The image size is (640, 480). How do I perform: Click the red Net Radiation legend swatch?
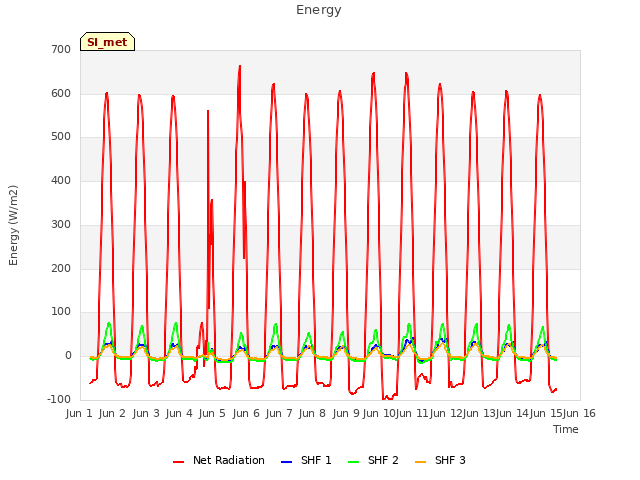click(x=178, y=462)
